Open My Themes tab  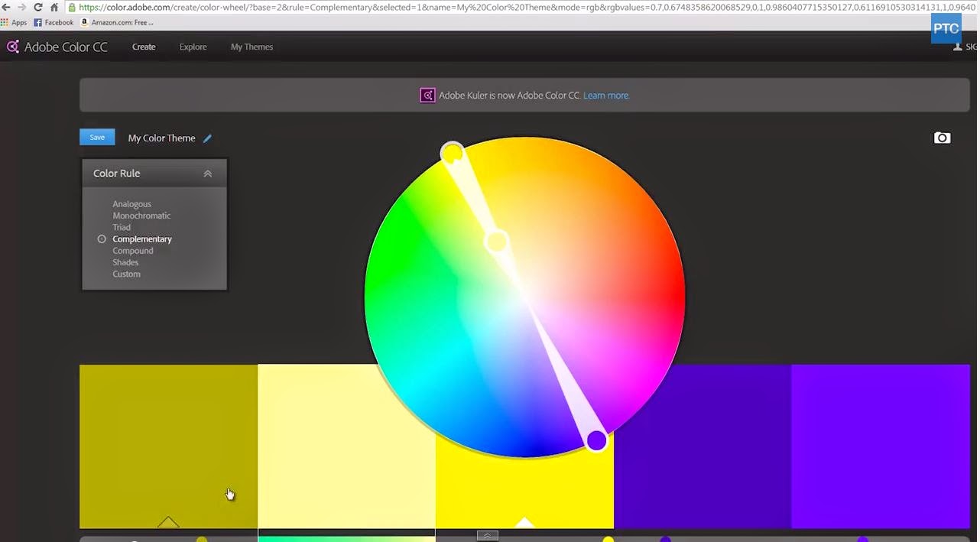tap(251, 47)
